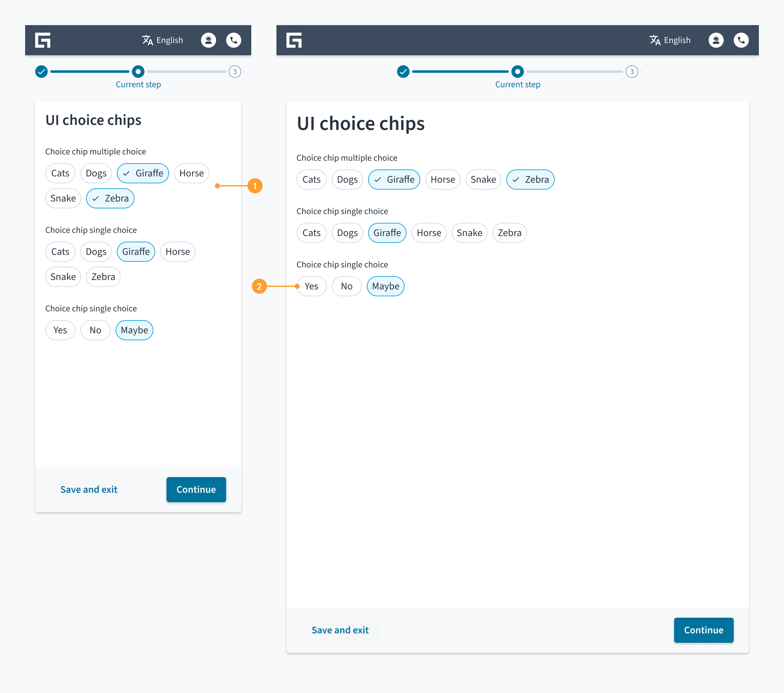784x693 pixels.
Task: Deselect the checked Giraffe chip in mobile multiple choice
Action: [x=143, y=173]
